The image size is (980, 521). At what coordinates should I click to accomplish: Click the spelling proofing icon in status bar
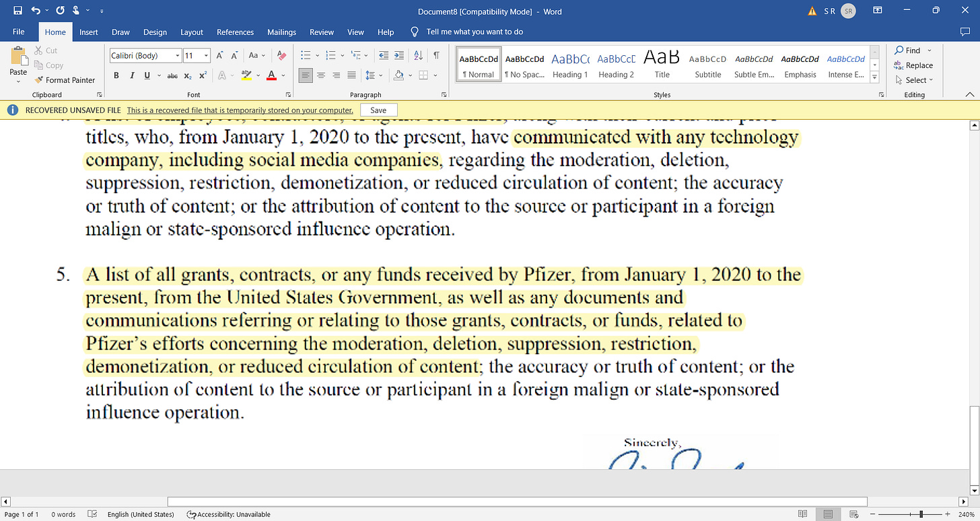(92, 514)
